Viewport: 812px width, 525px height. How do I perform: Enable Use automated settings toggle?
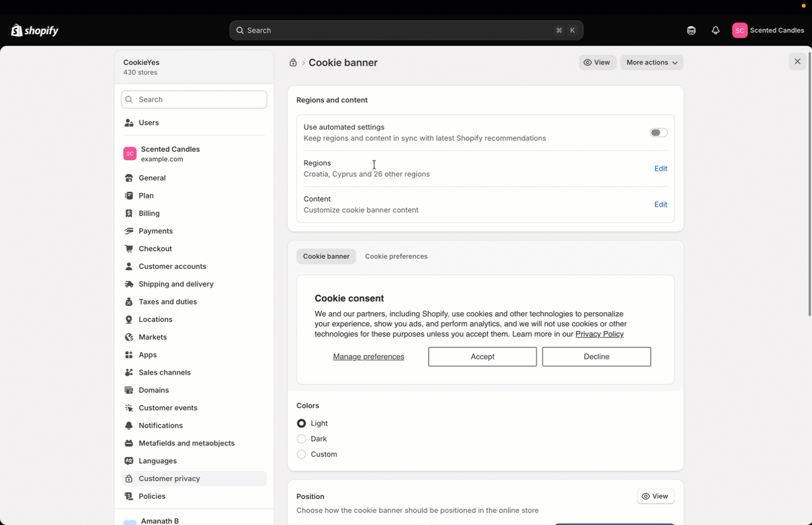658,133
